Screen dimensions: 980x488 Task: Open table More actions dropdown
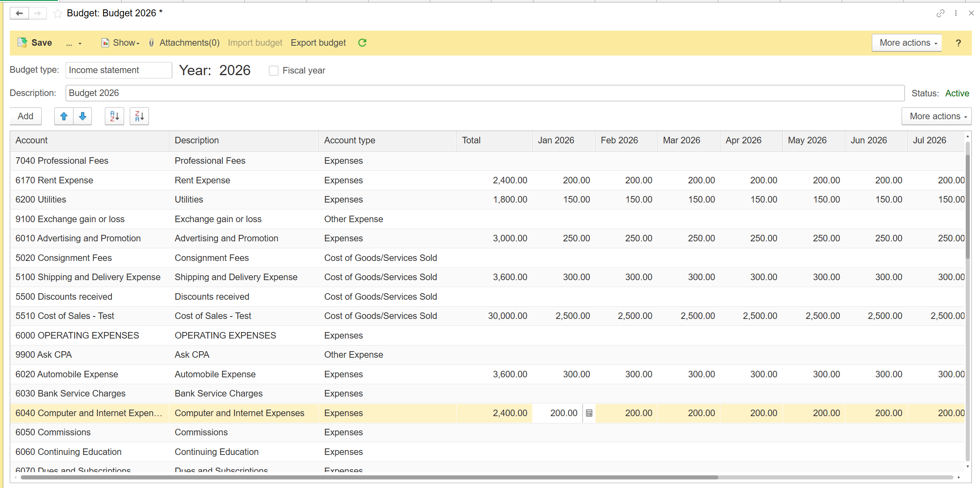tap(936, 116)
